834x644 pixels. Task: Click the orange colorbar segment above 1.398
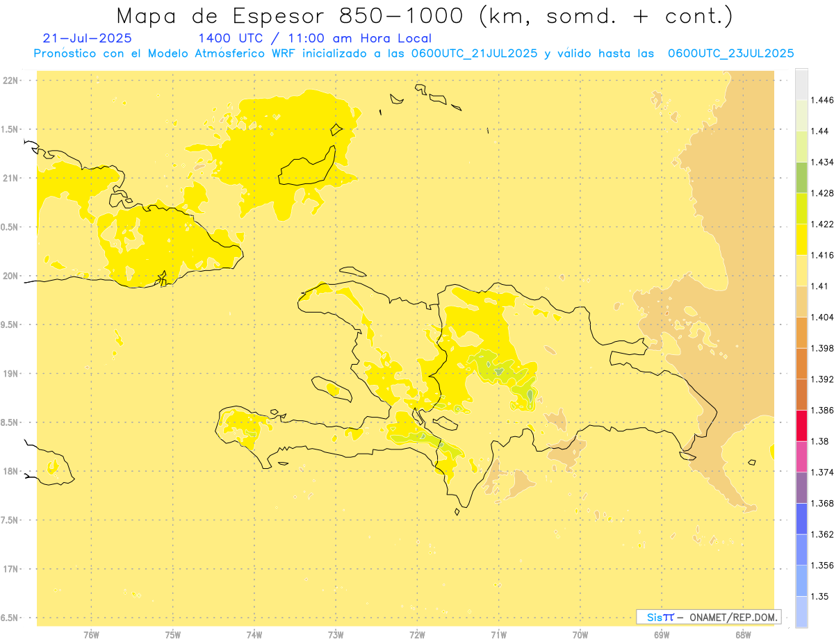[801, 332]
